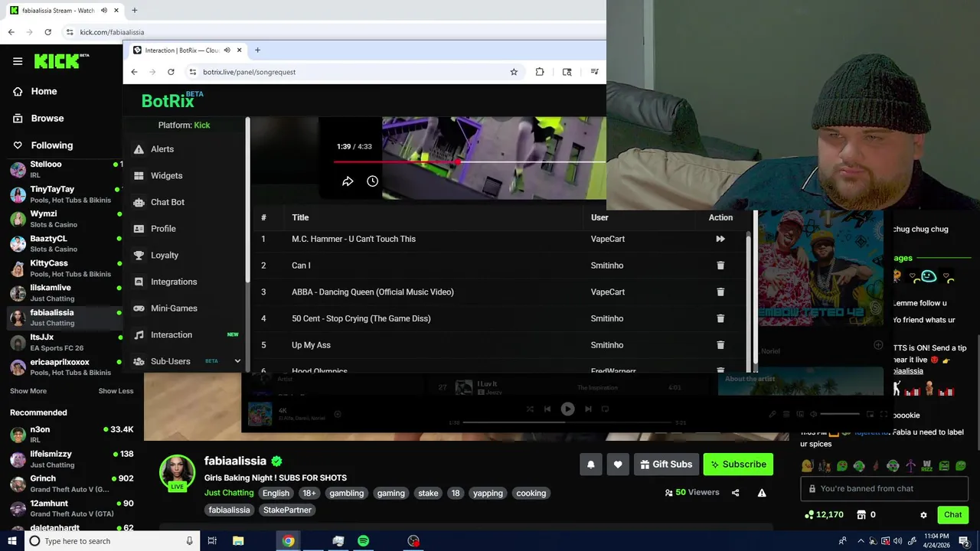This screenshot has height=551, width=980.
Task: Bookmark BotRix page with star icon
Action: [514, 72]
